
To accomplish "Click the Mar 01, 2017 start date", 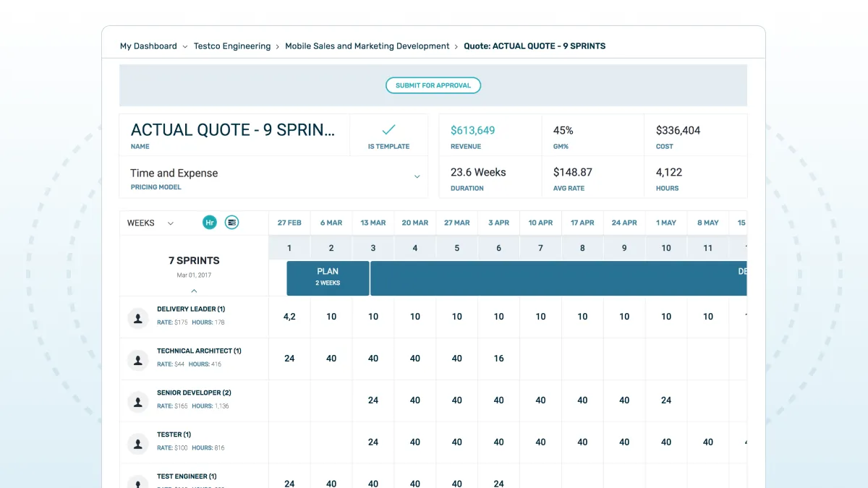I will (x=194, y=275).
